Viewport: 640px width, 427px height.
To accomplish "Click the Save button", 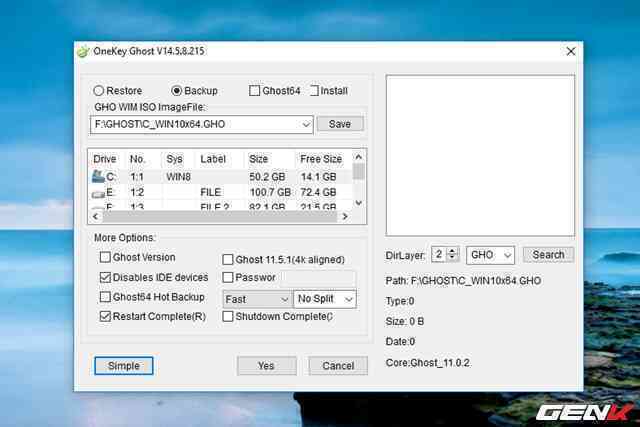I will pyautogui.click(x=340, y=124).
